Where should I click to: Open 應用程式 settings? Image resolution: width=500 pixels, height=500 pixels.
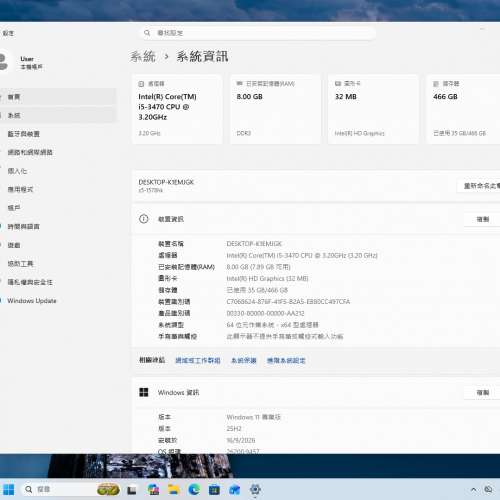pos(57,189)
